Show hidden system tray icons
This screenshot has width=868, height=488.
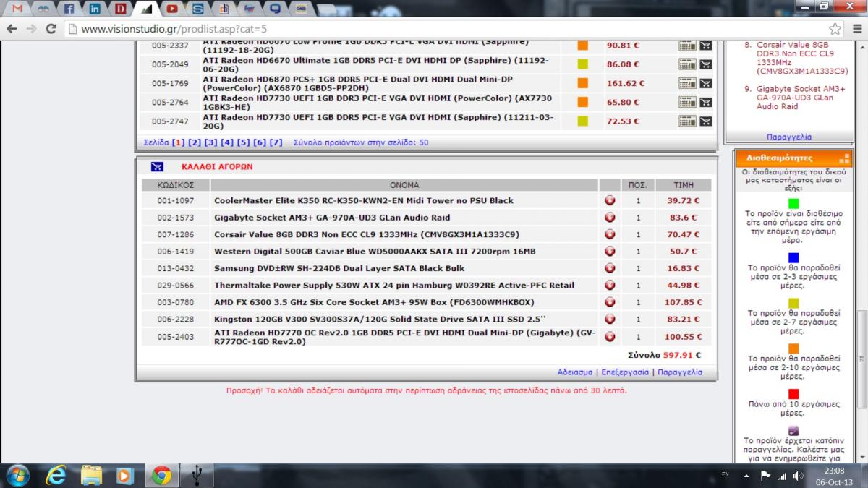tap(746, 476)
